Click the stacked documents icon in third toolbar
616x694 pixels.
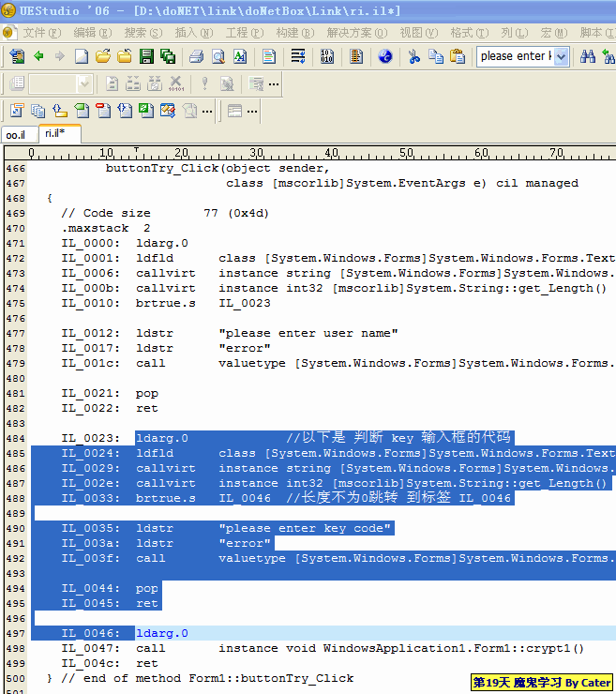click(x=38, y=111)
